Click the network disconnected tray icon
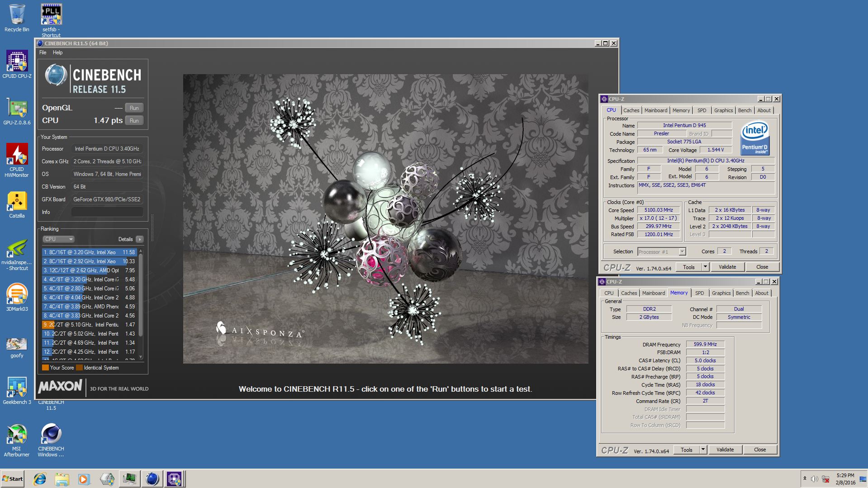 pos(825,479)
